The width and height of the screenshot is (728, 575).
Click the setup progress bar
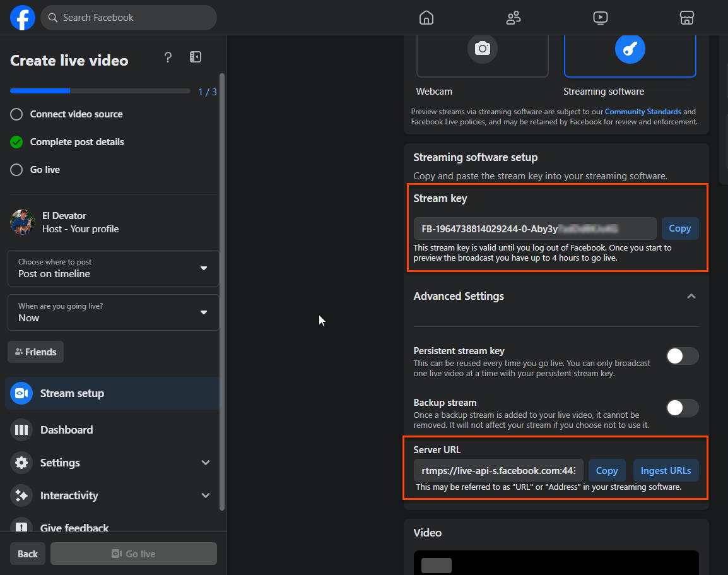point(100,91)
